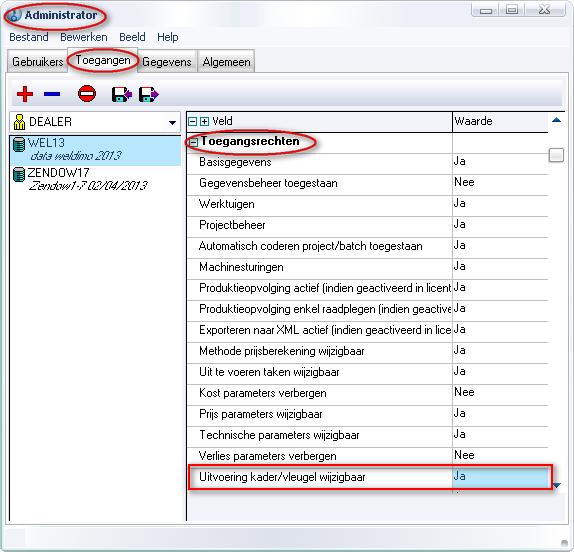Select the WEL13 database icon
The image size is (574, 552).
pos(19,145)
